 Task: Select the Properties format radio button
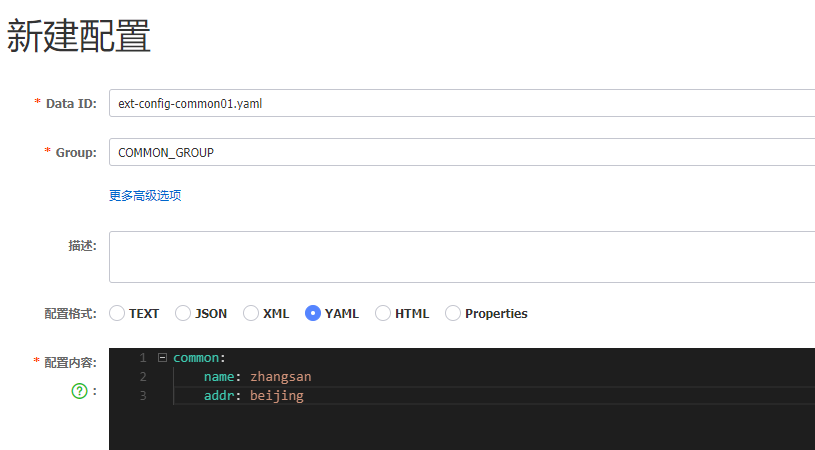tap(453, 313)
